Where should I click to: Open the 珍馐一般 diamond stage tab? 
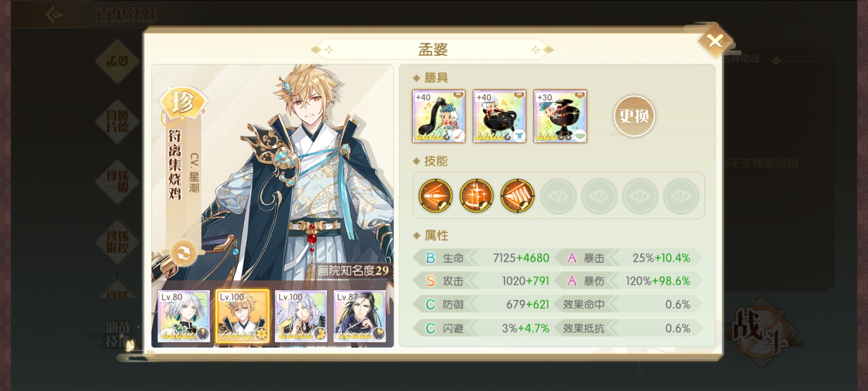click(117, 181)
